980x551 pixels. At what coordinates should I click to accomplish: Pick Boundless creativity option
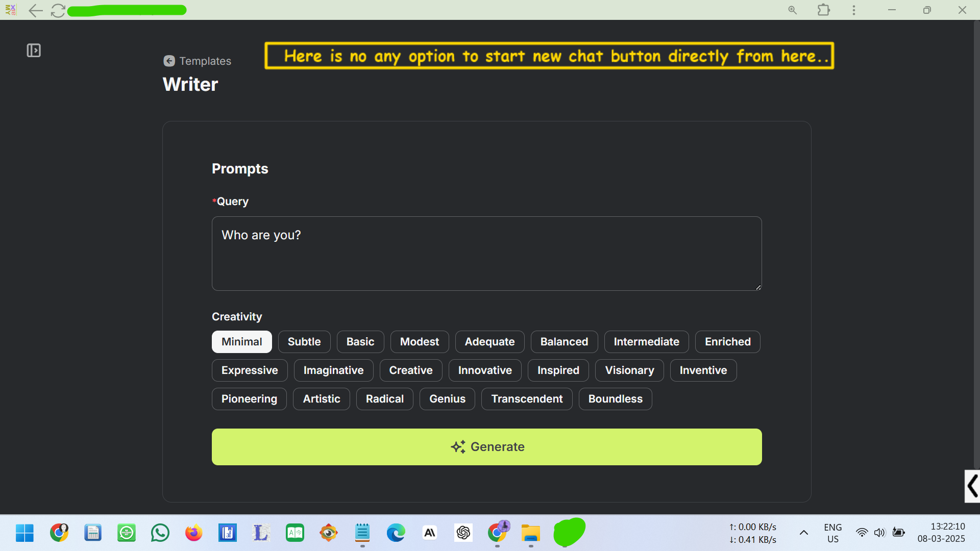pyautogui.click(x=615, y=399)
